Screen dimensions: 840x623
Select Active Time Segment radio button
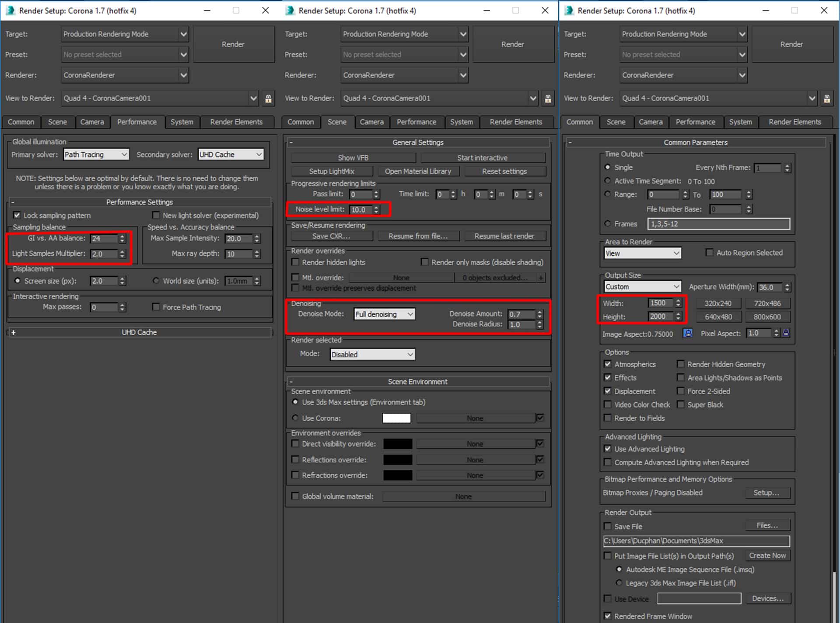607,181
